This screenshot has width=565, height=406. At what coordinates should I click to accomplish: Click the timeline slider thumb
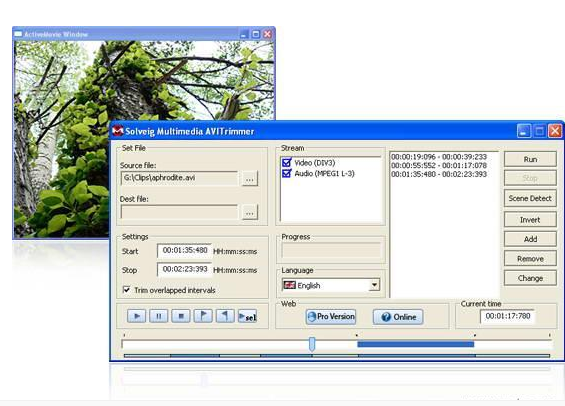(312, 344)
